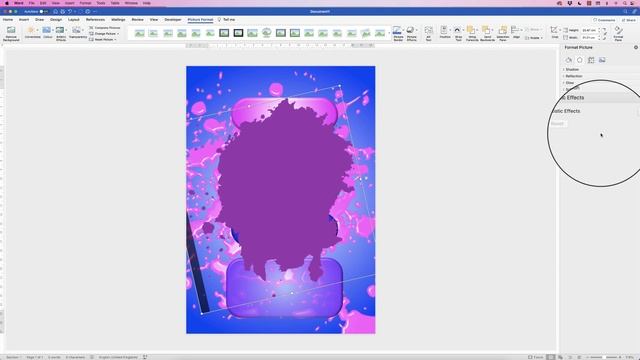The width and height of the screenshot is (640, 360).
Task: Switch to the Layout ribbon tab
Action: pos(73,20)
